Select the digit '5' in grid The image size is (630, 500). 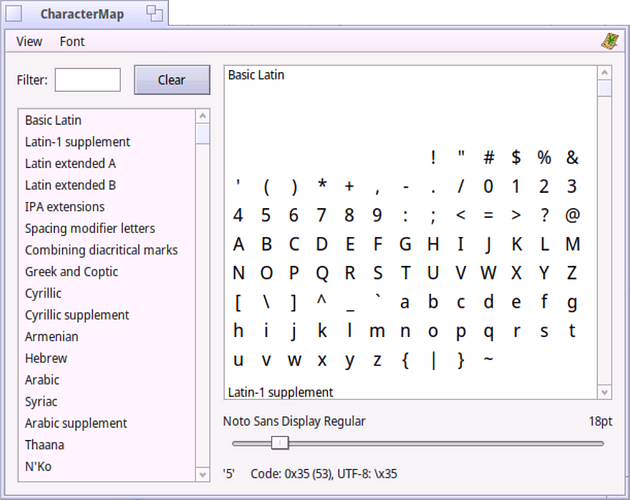pos(266,215)
